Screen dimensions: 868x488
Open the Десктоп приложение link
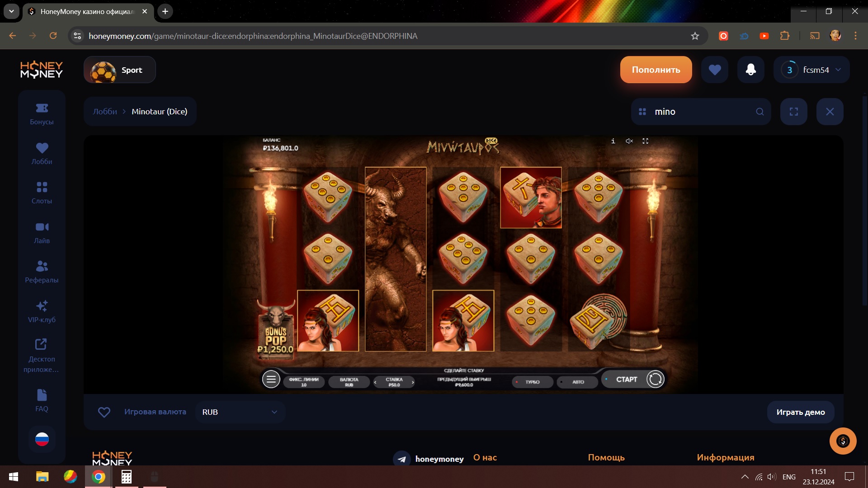click(x=42, y=356)
